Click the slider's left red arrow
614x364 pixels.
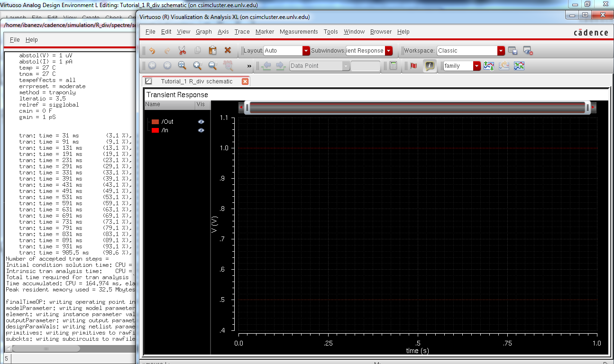coord(241,108)
